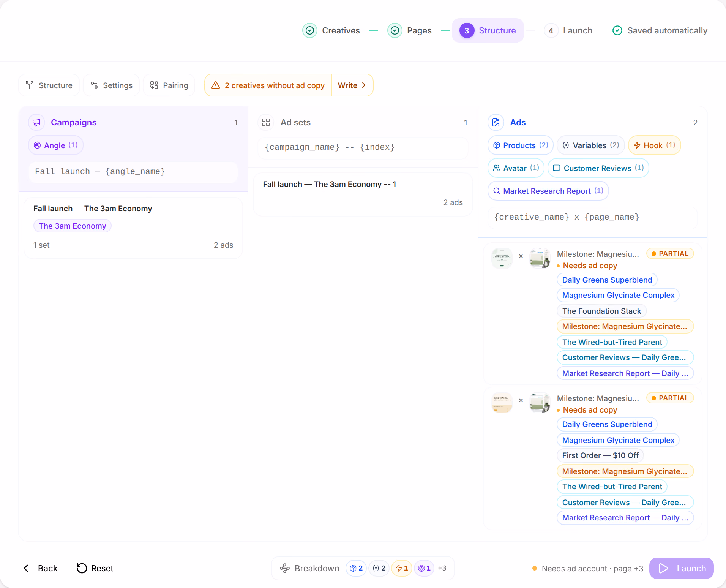Viewport: 726px width, 588px height.
Task: Click the Launch button
Action: pos(682,568)
